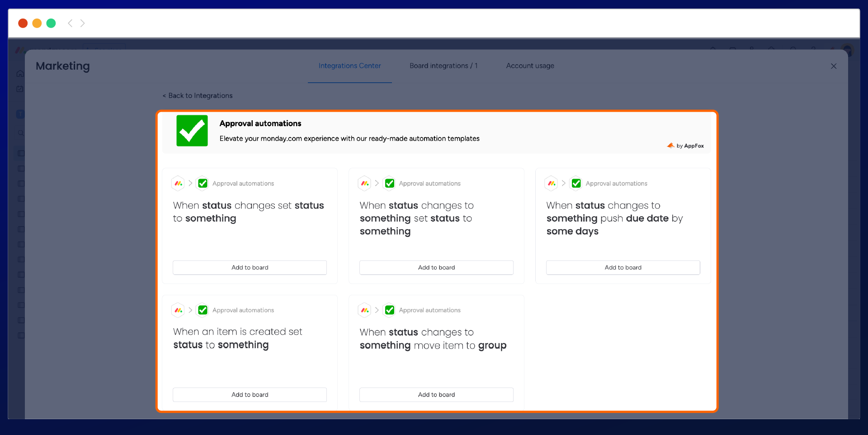Click monday.com icon in move item to group card
The height and width of the screenshot is (435, 868).
pyautogui.click(x=365, y=310)
